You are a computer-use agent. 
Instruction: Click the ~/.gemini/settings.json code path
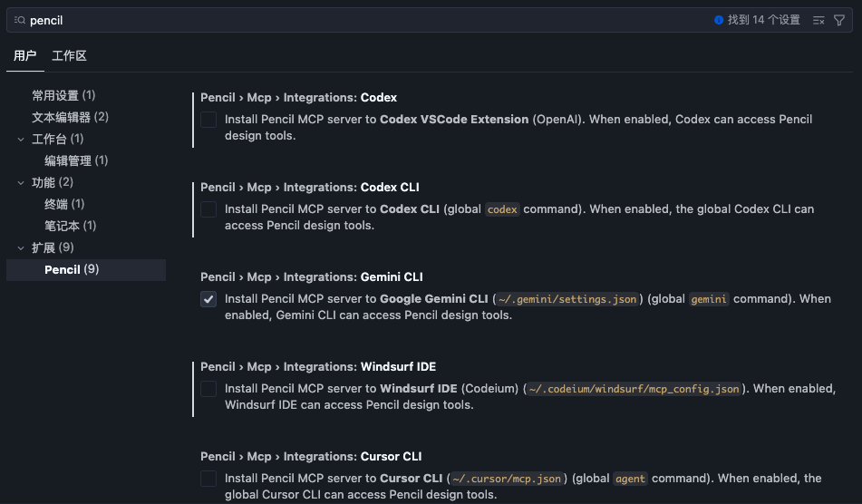[567, 299]
